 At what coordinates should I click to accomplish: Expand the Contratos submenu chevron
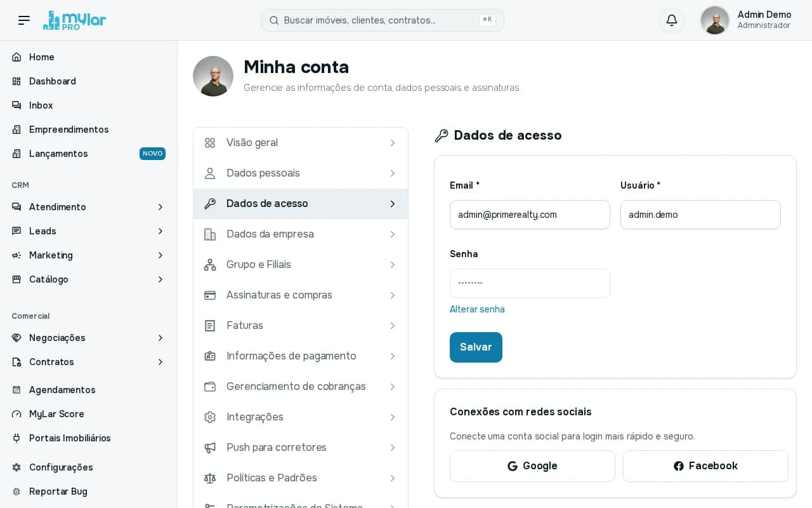tap(160, 362)
